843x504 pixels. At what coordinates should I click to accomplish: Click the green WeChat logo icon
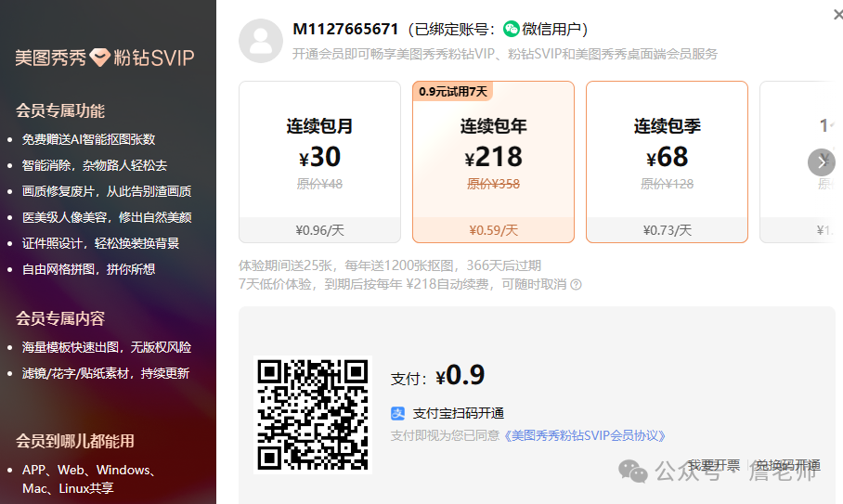[x=512, y=29]
